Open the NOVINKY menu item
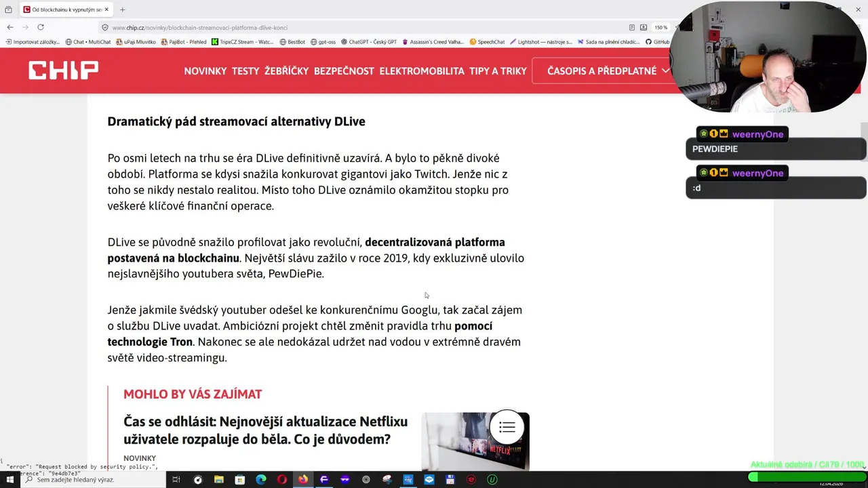The image size is (868, 488). pos(205,70)
